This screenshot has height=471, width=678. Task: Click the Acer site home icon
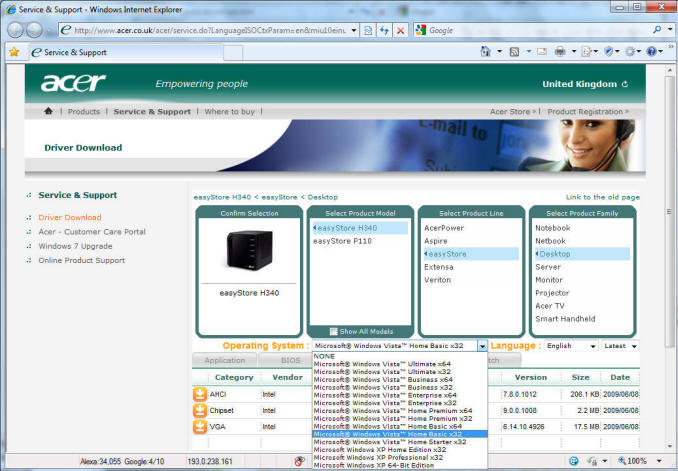48,112
